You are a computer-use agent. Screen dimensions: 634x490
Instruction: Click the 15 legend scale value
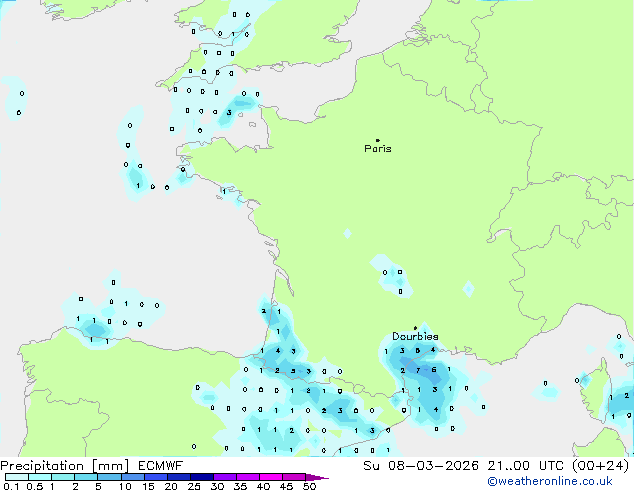pyautogui.click(x=148, y=486)
